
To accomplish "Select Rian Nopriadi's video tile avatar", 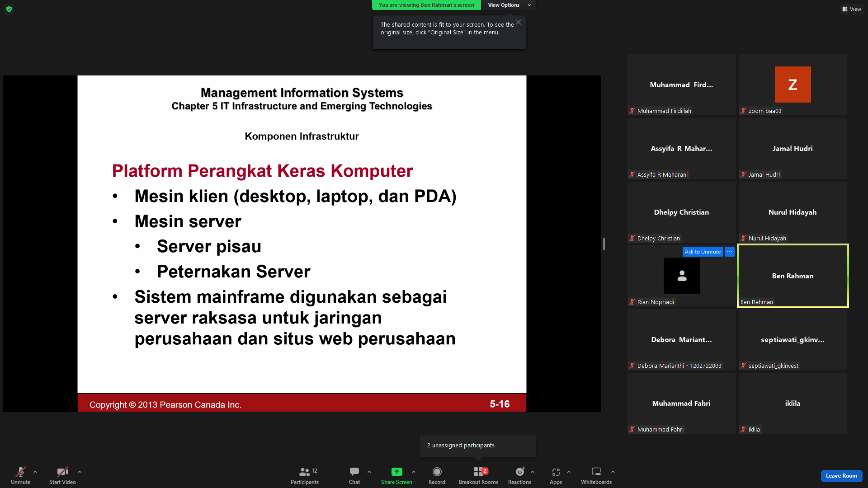I will pos(682,276).
